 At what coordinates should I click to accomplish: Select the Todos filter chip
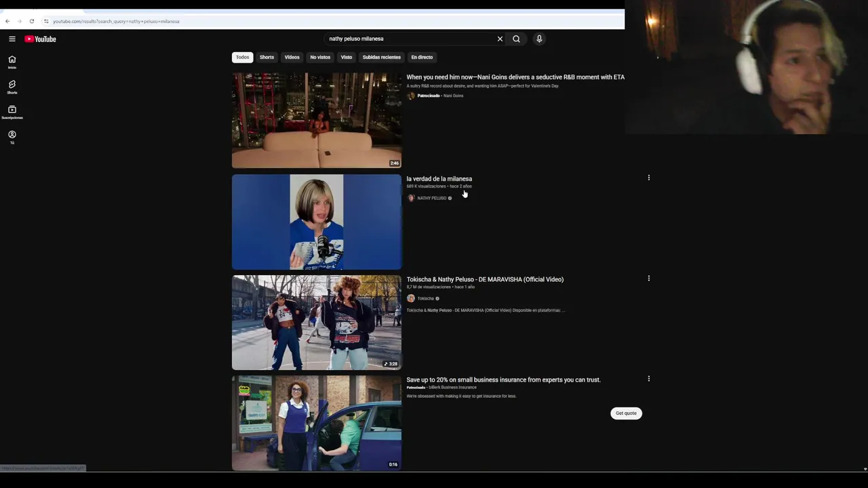coord(242,57)
